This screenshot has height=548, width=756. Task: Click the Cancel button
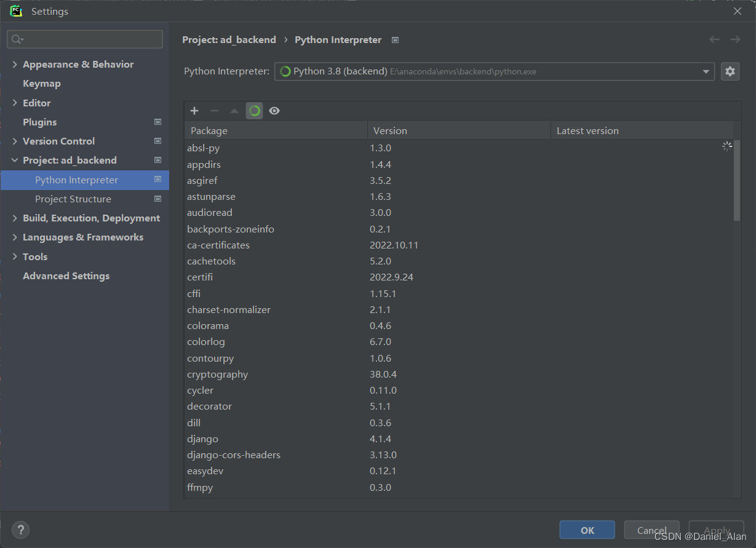pyautogui.click(x=651, y=530)
